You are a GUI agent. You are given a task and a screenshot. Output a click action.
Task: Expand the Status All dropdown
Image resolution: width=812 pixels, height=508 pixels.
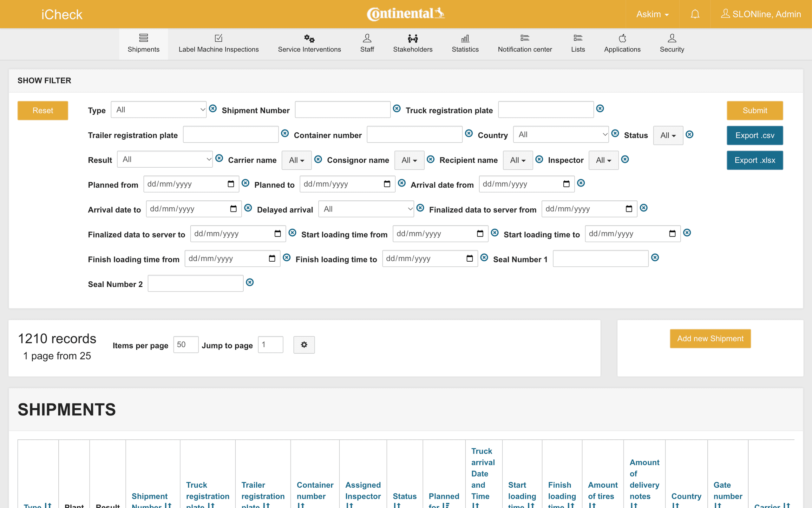click(668, 135)
